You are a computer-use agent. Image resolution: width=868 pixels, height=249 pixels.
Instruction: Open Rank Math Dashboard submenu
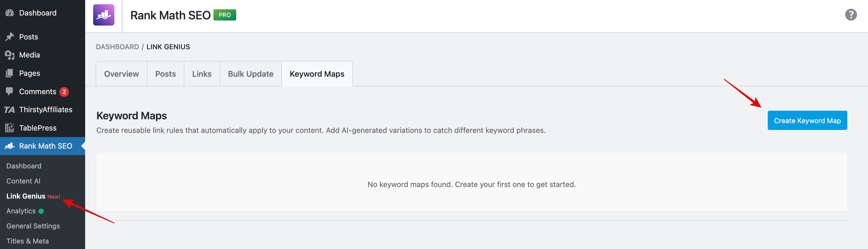[24, 166]
